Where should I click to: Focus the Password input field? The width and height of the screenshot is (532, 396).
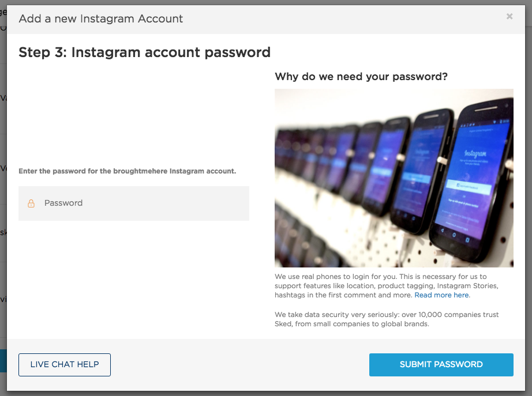point(134,203)
